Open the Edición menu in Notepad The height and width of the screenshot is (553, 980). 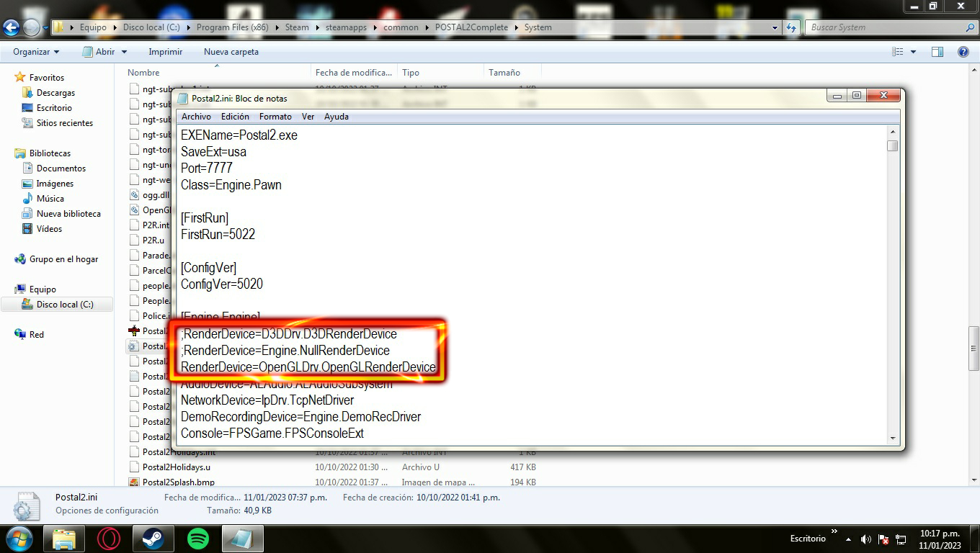pyautogui.click(x=235, y=117)
